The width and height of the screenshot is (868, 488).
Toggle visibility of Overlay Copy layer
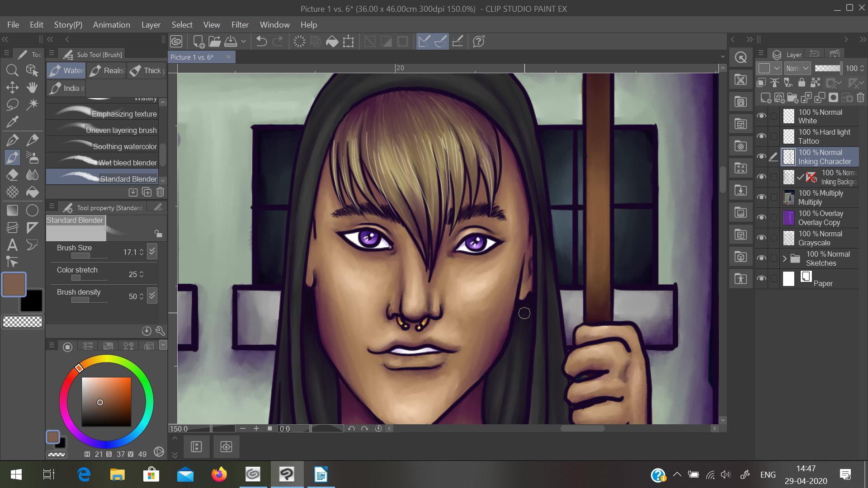[761, 218]
